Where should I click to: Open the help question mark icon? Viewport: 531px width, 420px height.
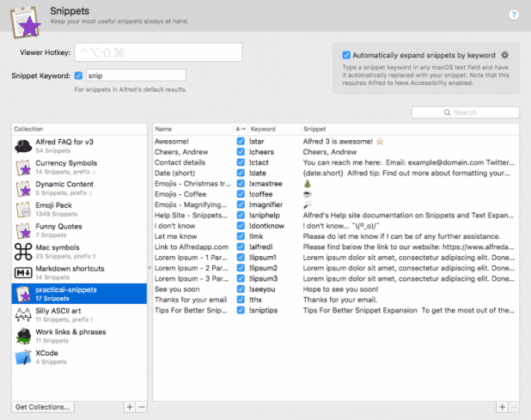point(514,15)
